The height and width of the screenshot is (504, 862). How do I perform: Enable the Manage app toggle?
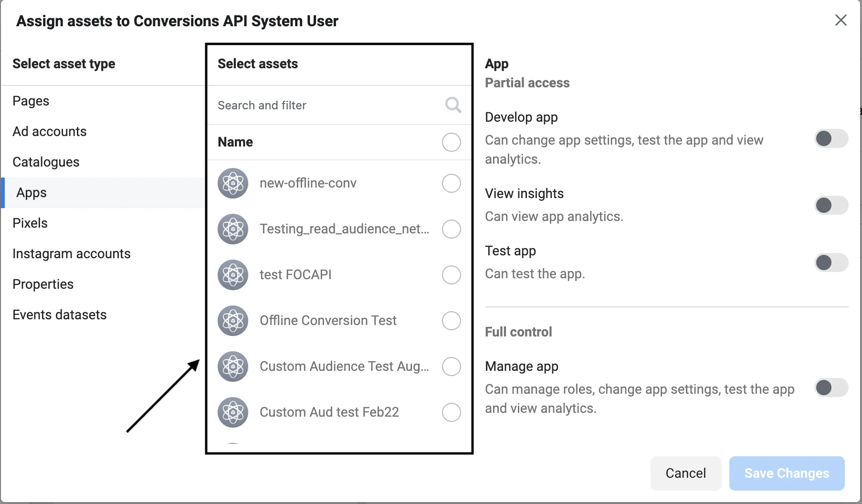coord(831,388)
